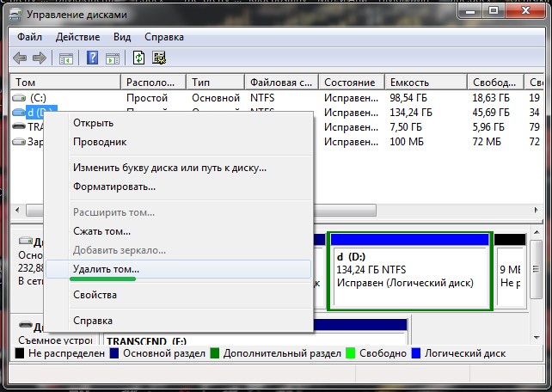Screen dimensions: 552x392
Task: Minimize the Управление дисками window
Action: (x=470, y=11)
